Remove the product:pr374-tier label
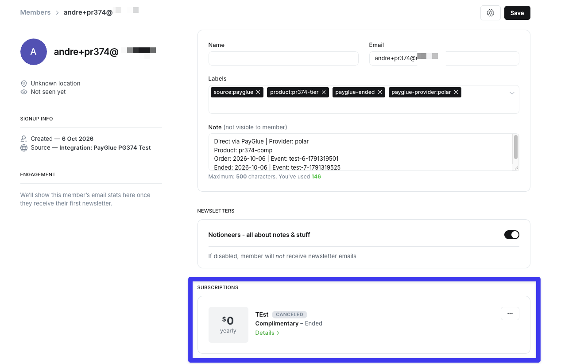This screenshot has height=364, width=588. [x=324, y=92]
